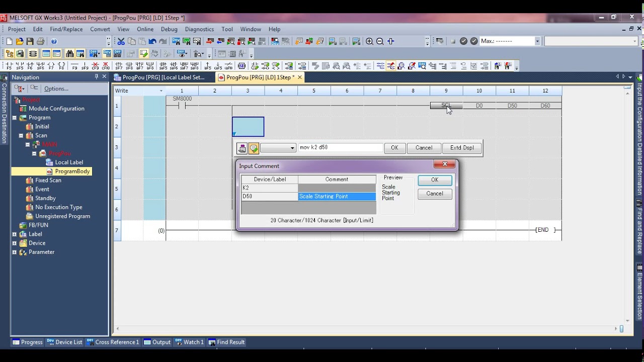Image resolution: width=644 pixels, height=362 pixels.
Task: Click the instruction input field 'mov k2 d50'
Action: coord(340,148)
